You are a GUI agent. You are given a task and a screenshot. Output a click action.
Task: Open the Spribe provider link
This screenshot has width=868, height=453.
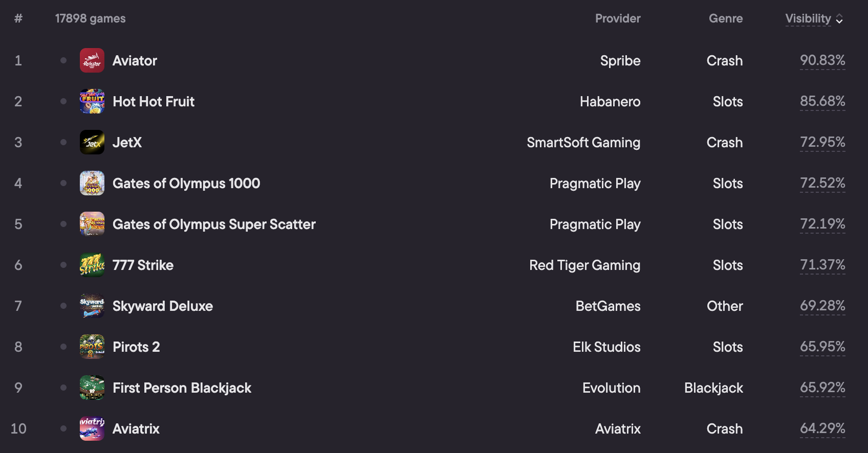coord(620,60)
